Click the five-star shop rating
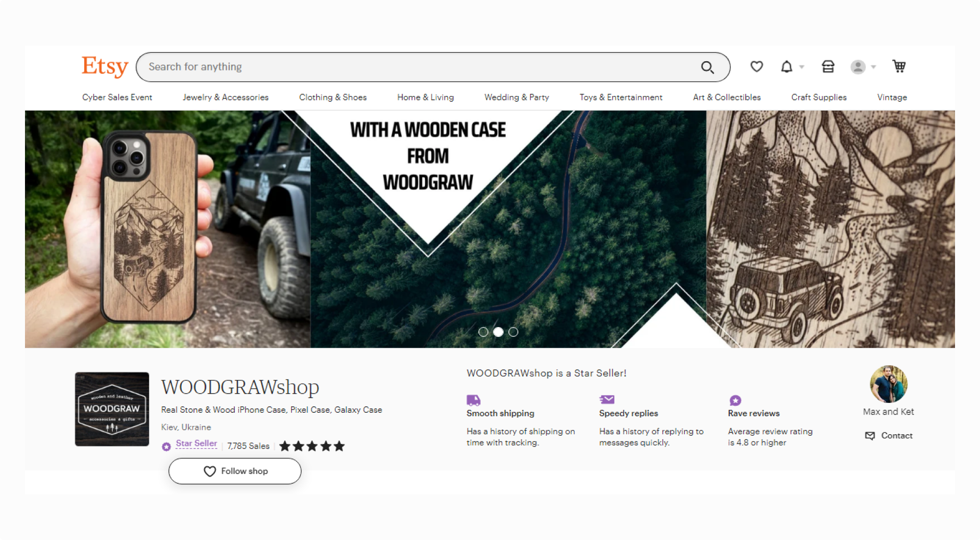Viewport: 980px width, 540px height. 312,446
